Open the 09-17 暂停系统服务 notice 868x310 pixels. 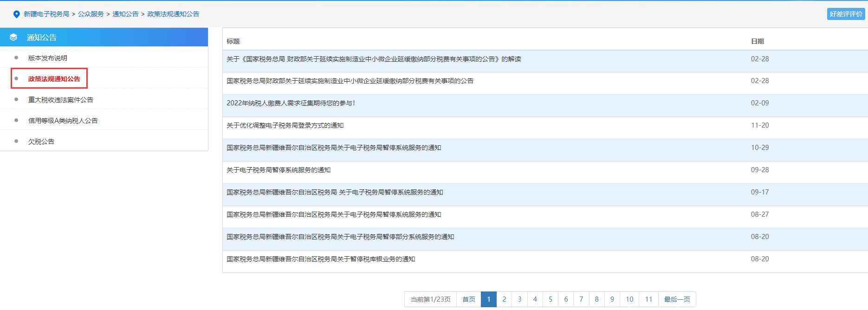pos(335,192)
